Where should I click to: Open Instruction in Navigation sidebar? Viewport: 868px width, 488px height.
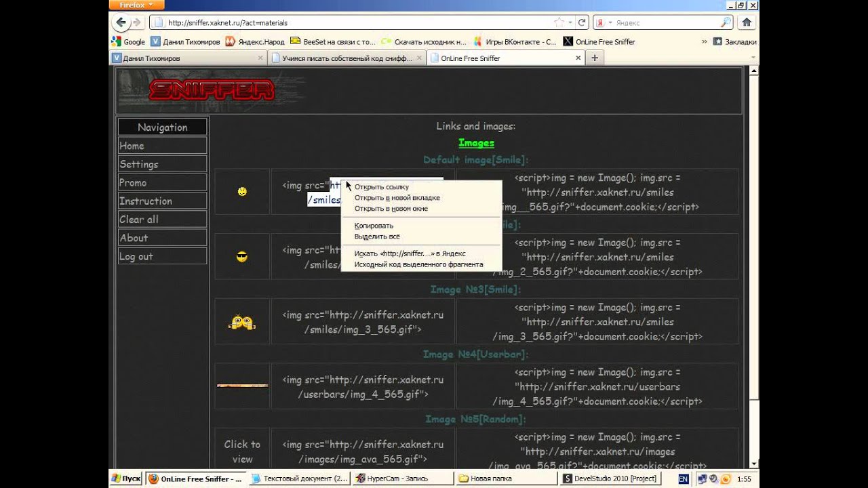[x=162, y=201]
